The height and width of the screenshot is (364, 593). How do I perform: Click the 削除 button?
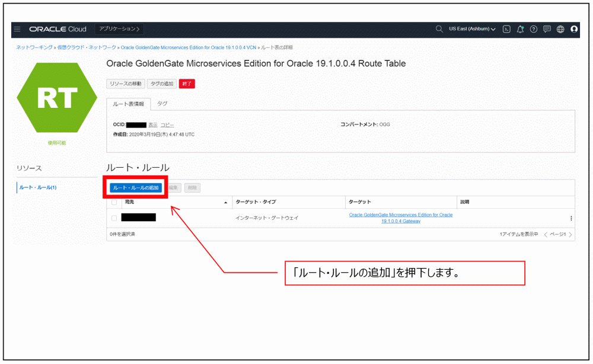192,188
